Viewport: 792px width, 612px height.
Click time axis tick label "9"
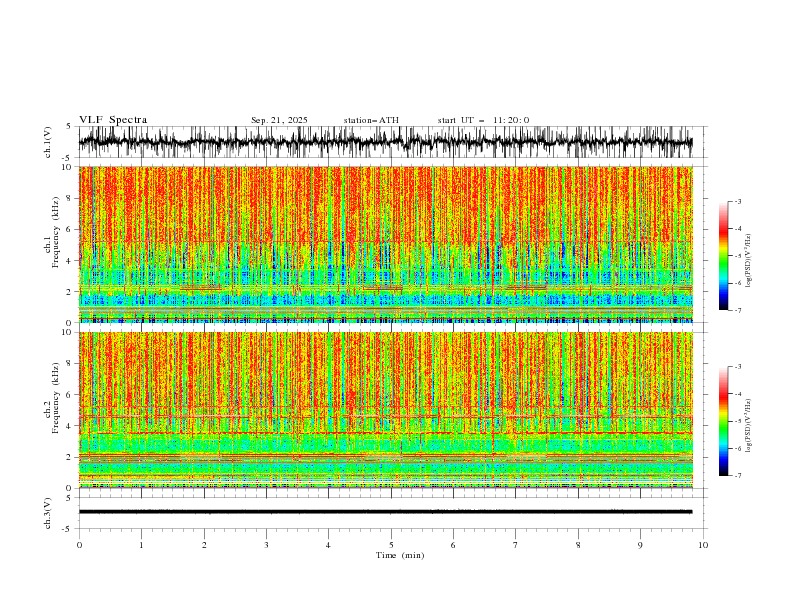click(640, 545)
